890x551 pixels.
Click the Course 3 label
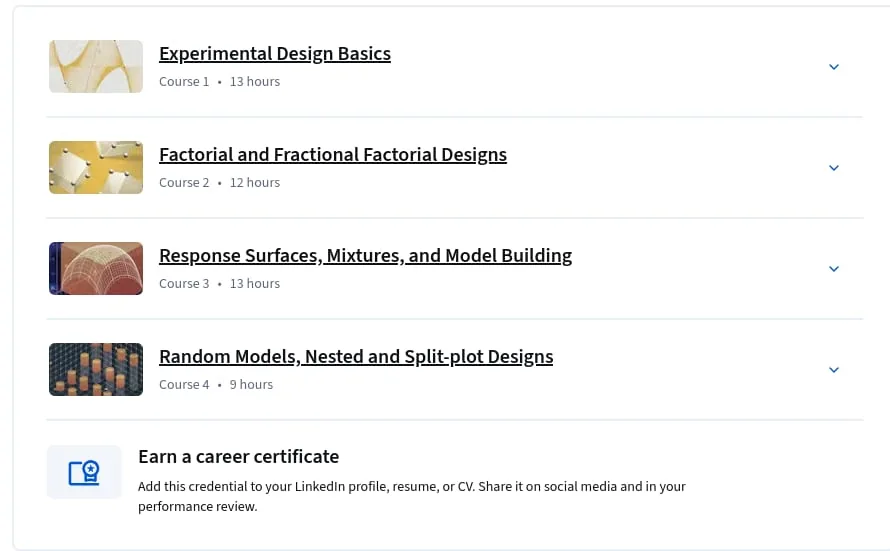tap(184, 284)
